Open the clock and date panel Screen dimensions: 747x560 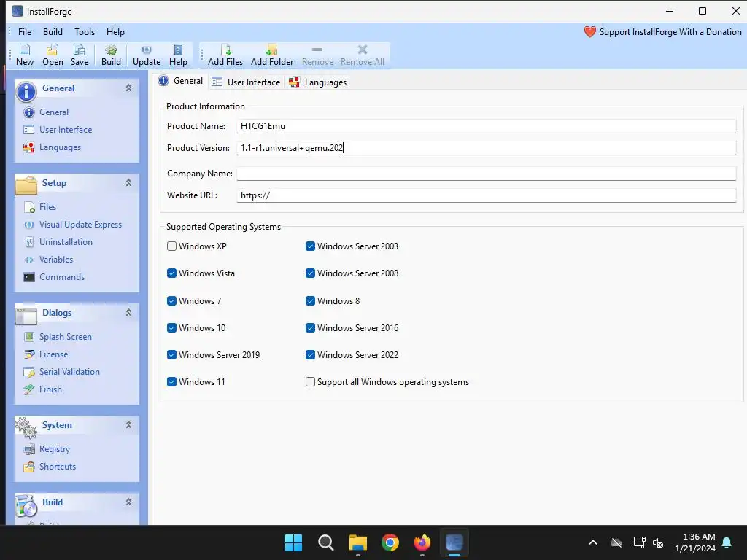(695, 542)
